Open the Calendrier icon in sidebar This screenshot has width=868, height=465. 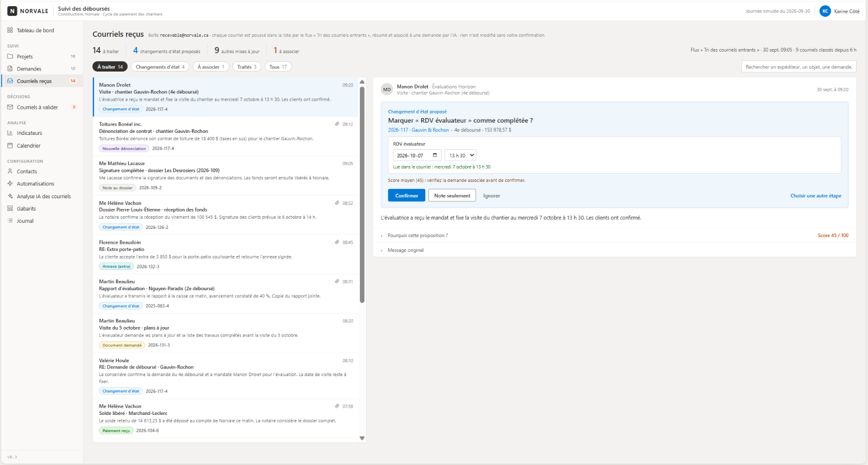pos(10,146)
